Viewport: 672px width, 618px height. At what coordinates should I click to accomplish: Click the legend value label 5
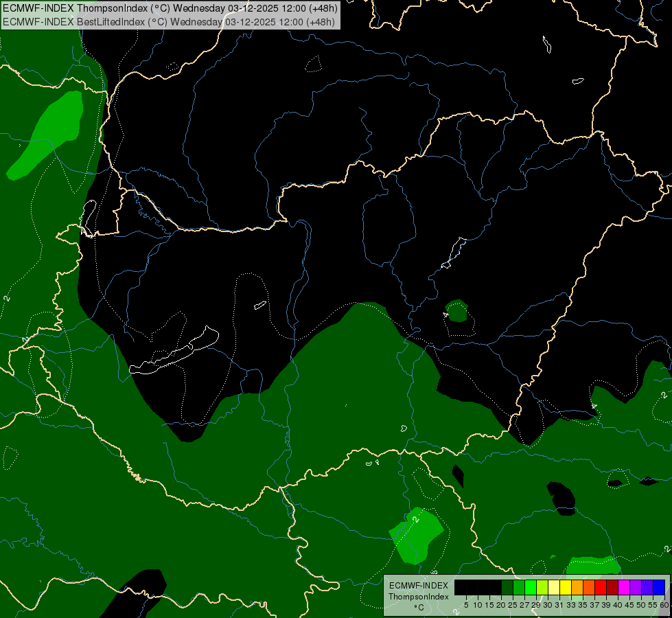point(466,605)
